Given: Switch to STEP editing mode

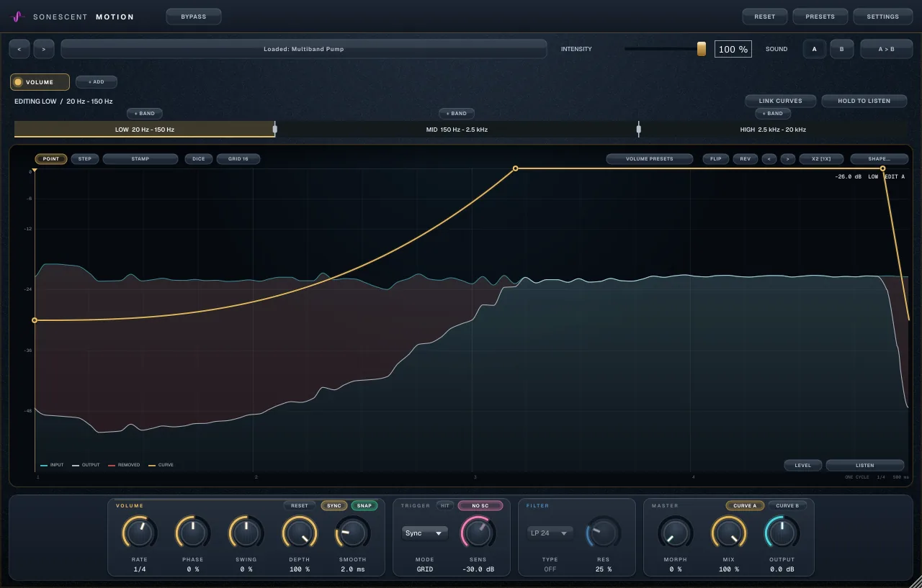Looking at the screenshot, I should 85,159.
